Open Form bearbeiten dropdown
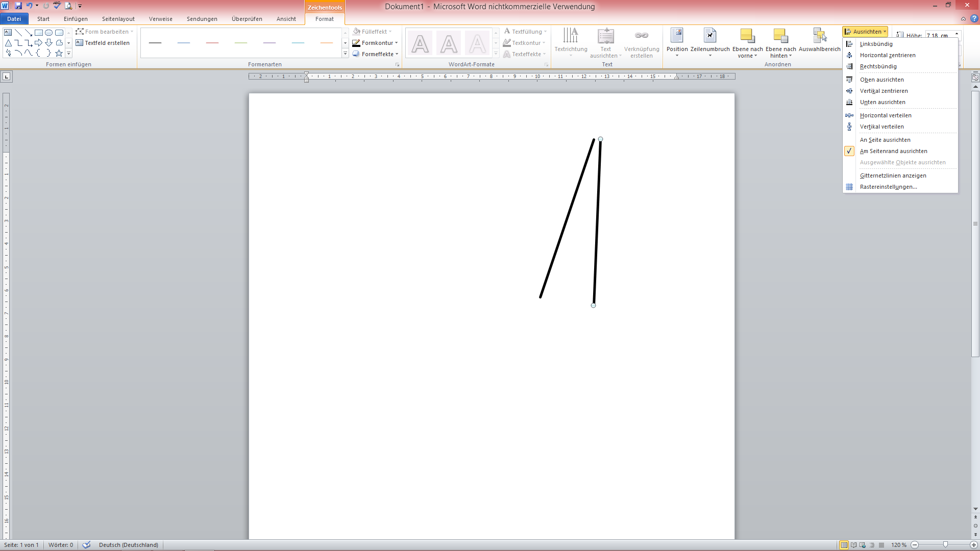Image resolution: width=980 pixels, height=551 pixels. tap(105, 32)
